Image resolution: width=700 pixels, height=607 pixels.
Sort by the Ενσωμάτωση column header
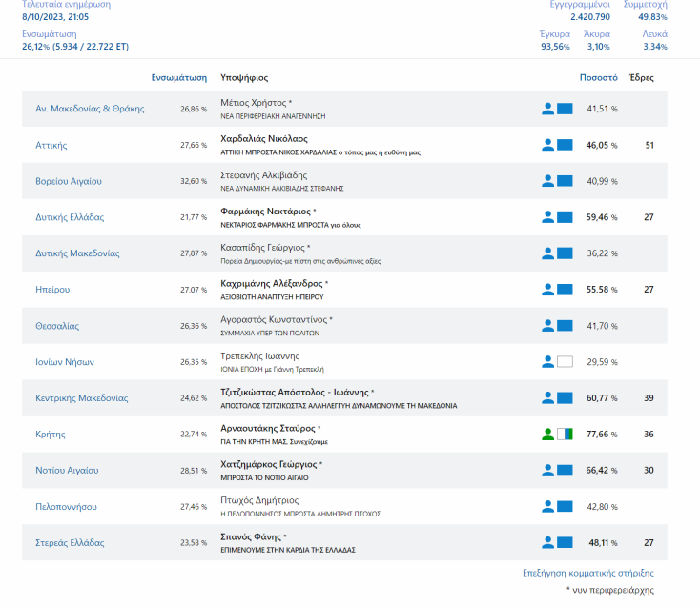[178, 77]
